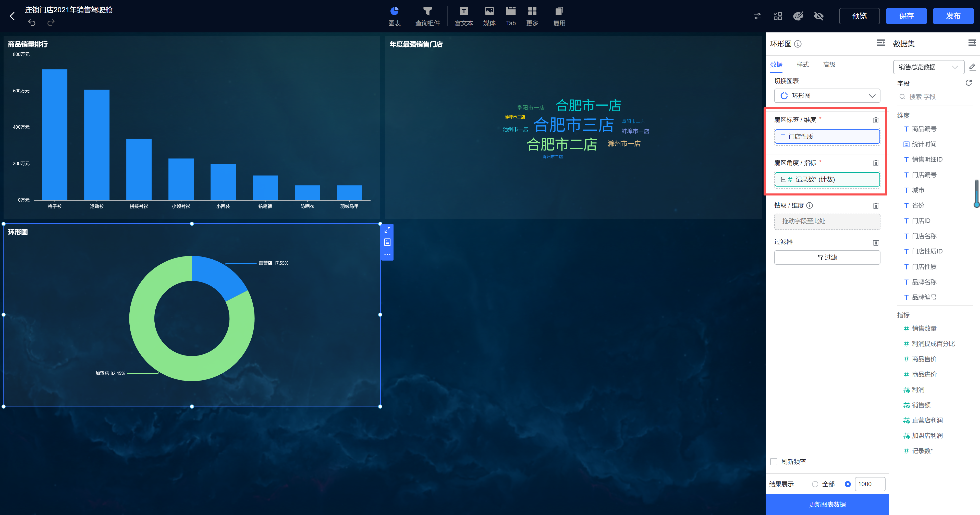The height and width of the screenshot is (515, 980).
Task: Refresh the 字段 field list
Action: [x=969, y=83]
